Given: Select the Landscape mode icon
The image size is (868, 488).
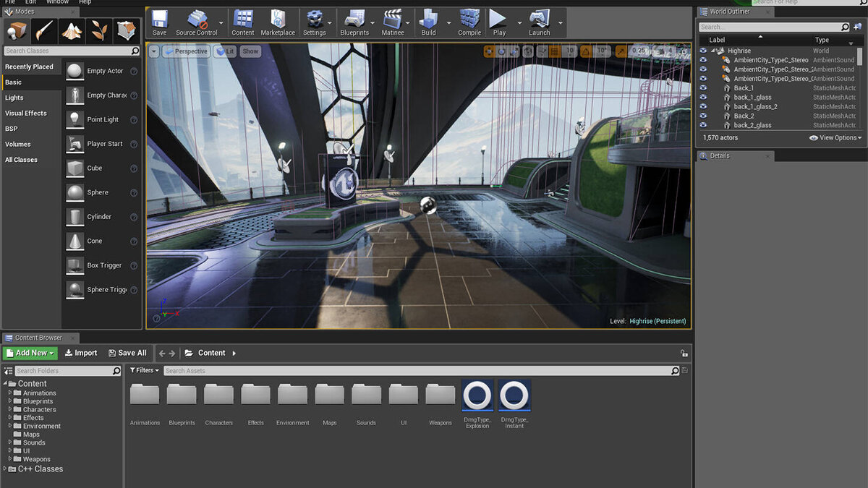Looking at the screenshot, I should click(72, 31).
